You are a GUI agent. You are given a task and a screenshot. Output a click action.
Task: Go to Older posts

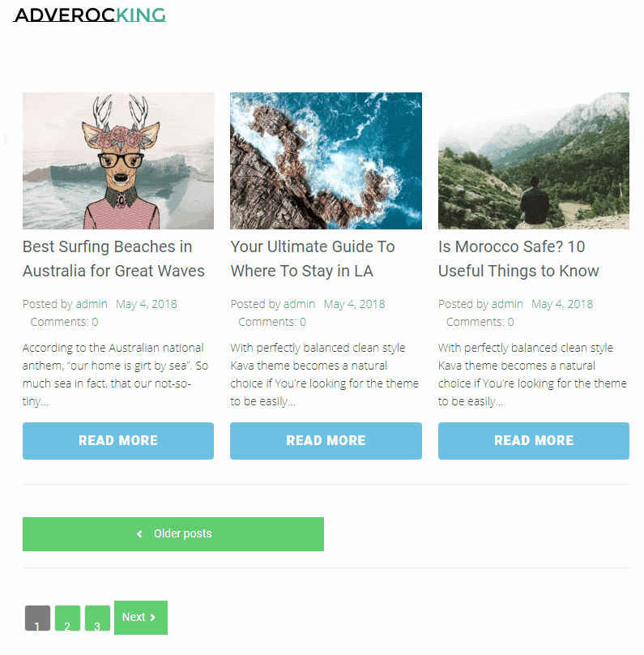173,534
